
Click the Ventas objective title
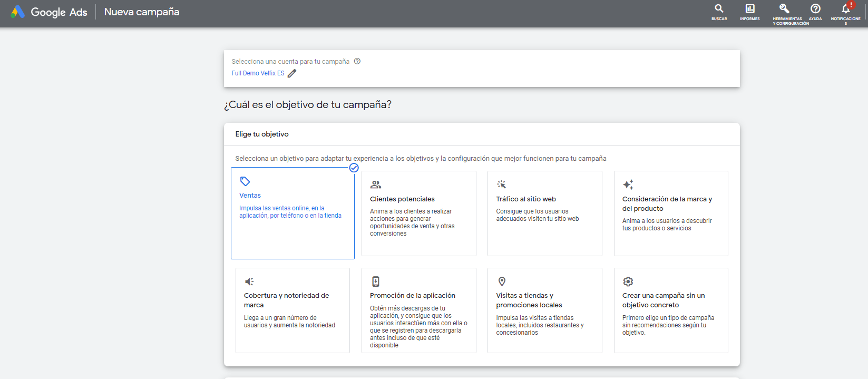[x=250, y=196]
